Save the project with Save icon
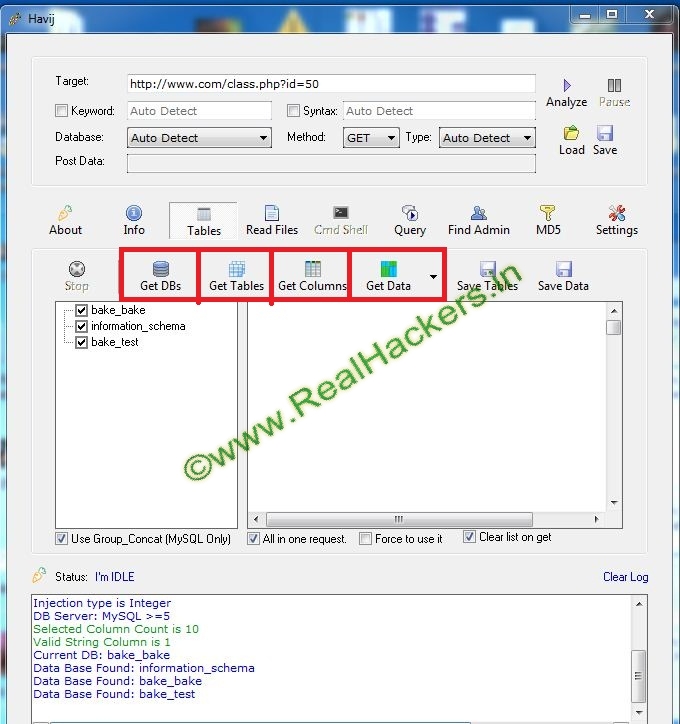This screenshot has width=680, height=724. pos(605,133)
